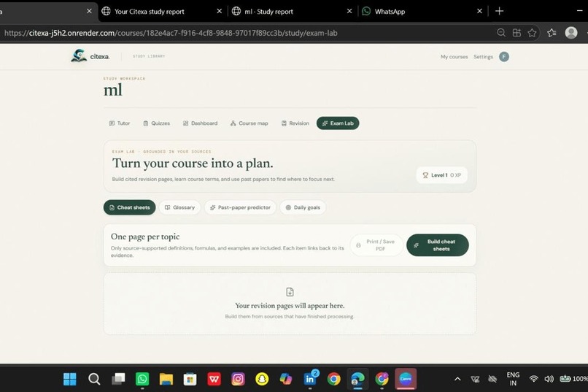588x392 pixels.
Task: Open the volume speaker icon
Action: 549,379
